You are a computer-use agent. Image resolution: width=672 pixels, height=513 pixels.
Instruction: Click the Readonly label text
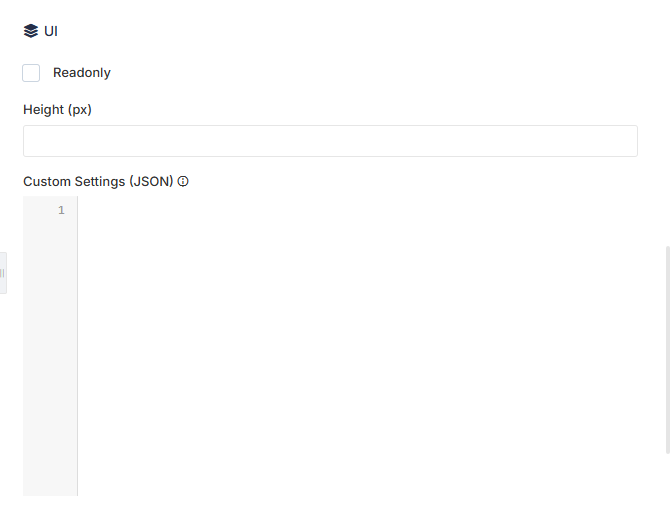tap(82, 73)
